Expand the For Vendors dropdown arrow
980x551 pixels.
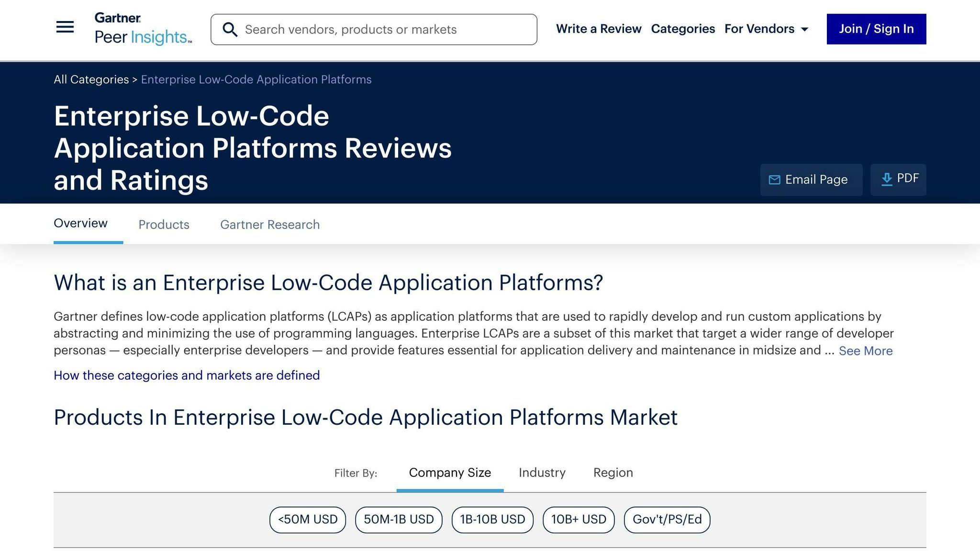(x=805, y=30)
